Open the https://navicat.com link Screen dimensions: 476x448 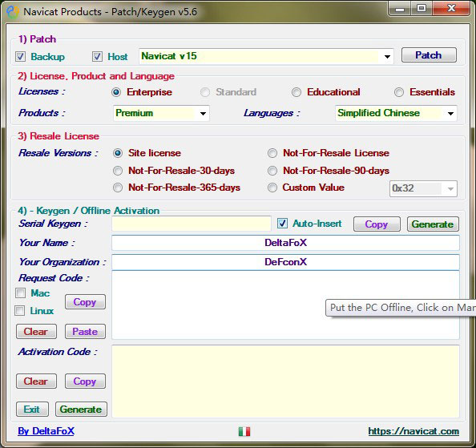413,431
